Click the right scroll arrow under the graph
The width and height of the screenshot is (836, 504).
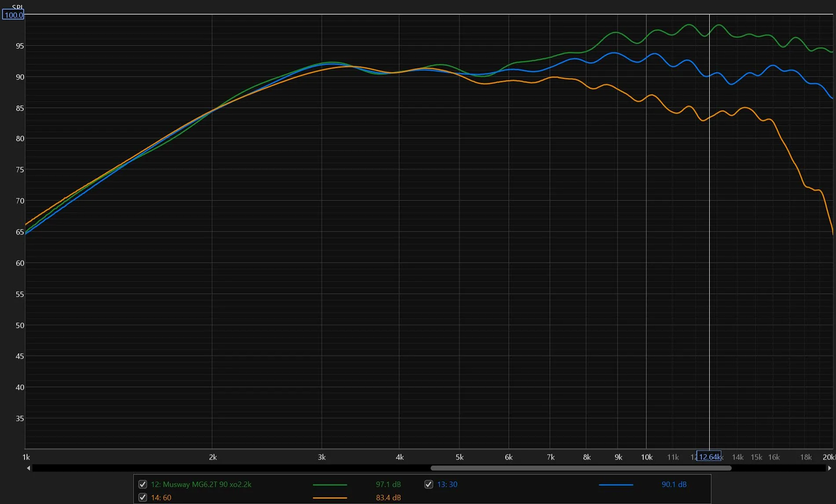click(x=829, y=468)
